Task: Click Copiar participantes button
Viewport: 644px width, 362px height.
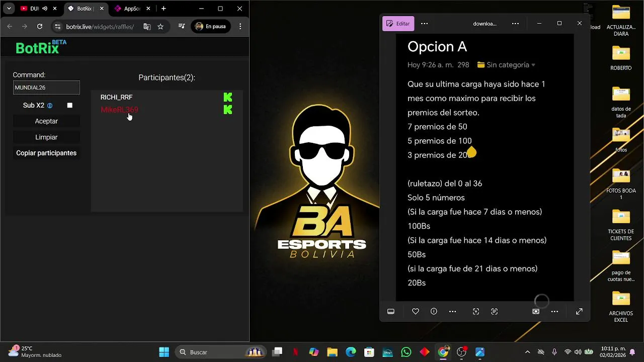Action: (x=46, y=153)
